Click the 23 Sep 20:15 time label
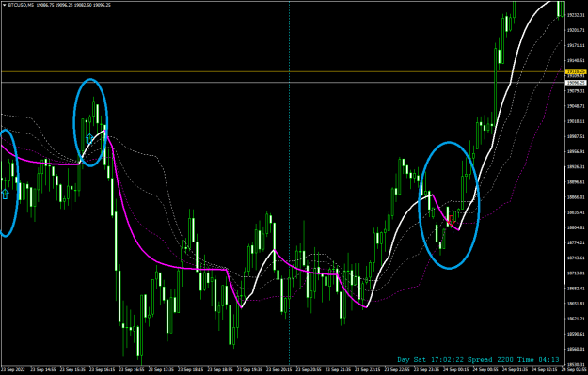The image size is (588, 375). coord(280,369)
